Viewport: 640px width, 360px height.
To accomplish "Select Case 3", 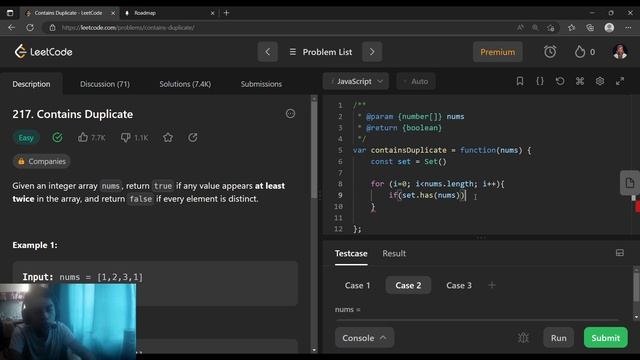I will pos(459,285).
